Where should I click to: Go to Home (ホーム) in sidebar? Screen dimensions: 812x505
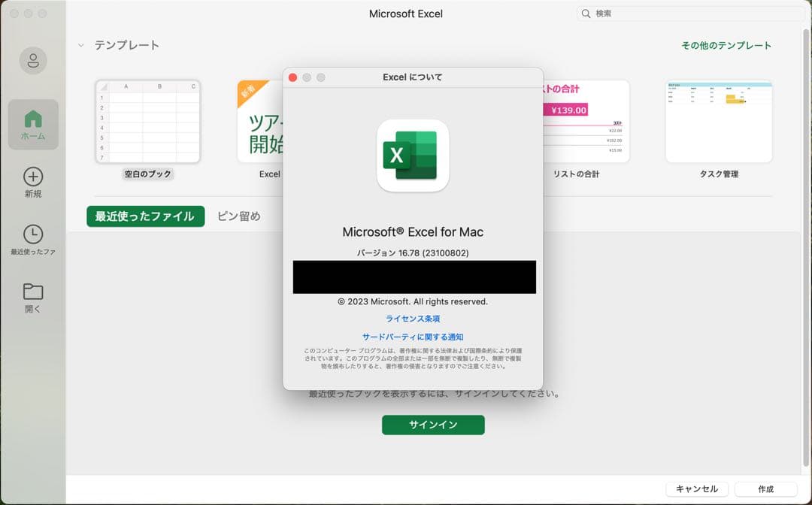point(33,125)
